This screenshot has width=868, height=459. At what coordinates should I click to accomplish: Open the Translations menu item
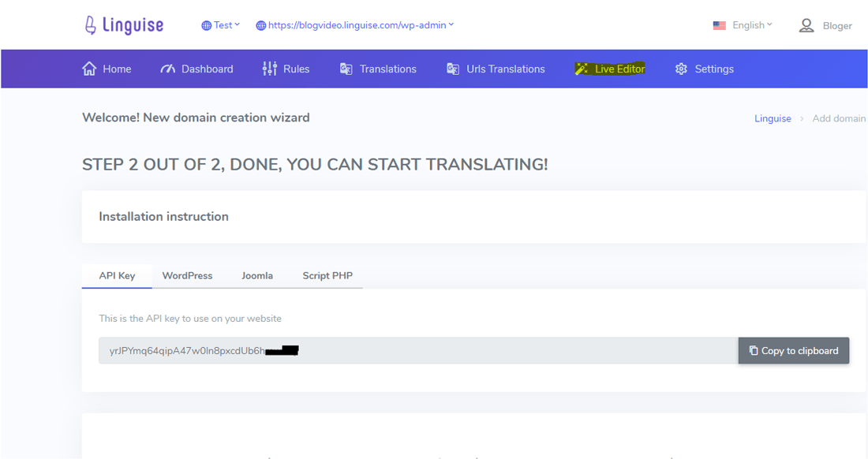coord(378,69)
